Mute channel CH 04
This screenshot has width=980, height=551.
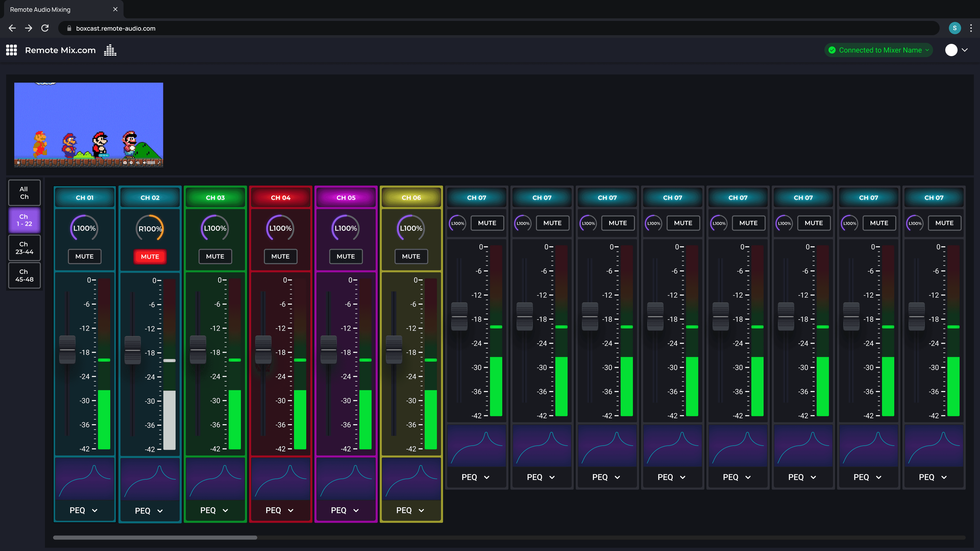[x=280, y=256]
